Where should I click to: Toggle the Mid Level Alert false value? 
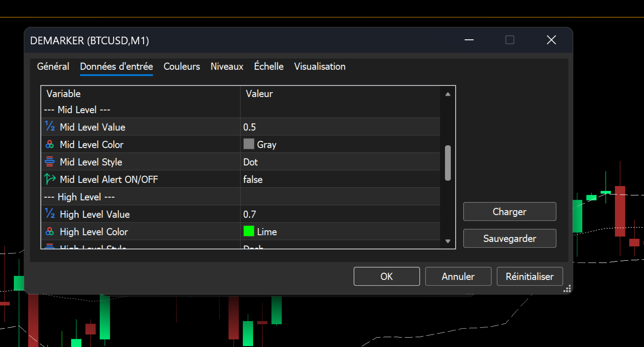(340, 179)
